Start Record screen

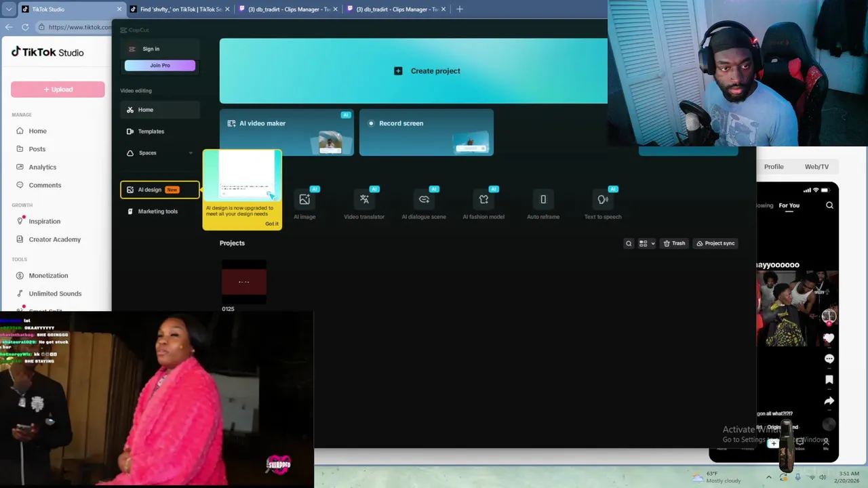(427, 132)
